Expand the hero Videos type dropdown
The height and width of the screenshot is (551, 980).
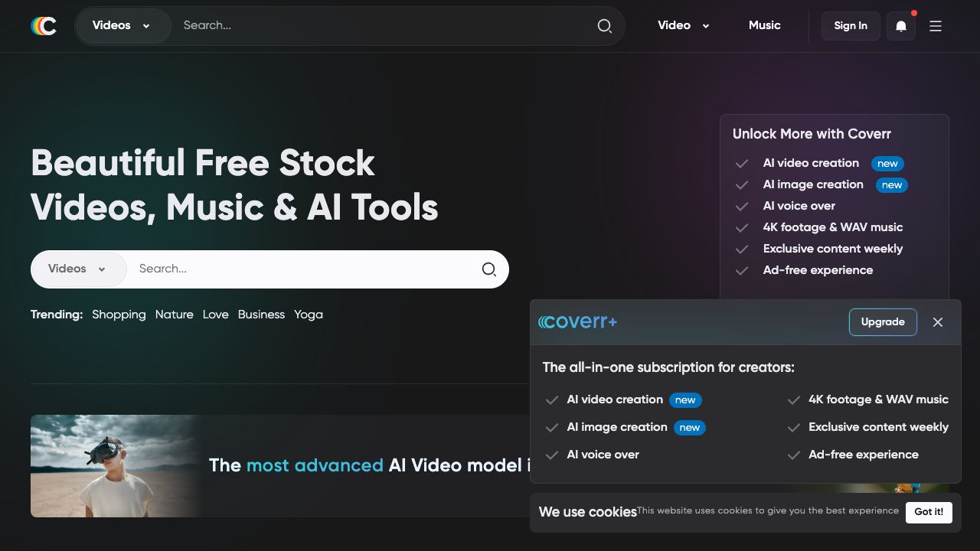click(x=77, y=269)
